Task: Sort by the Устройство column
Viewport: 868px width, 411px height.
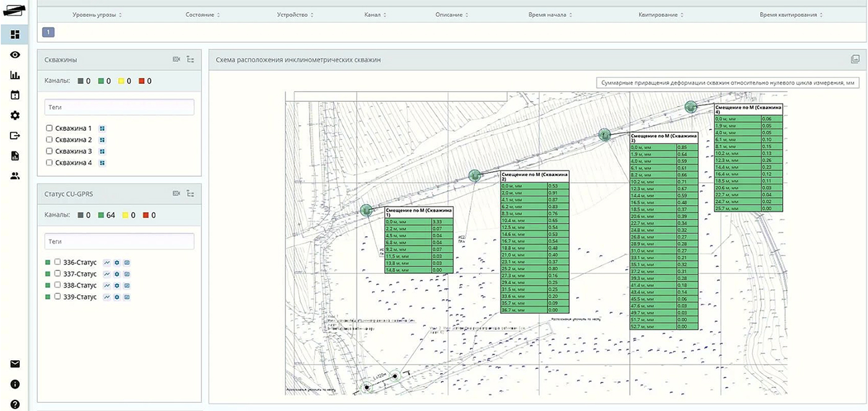Action: coord(295,15)
